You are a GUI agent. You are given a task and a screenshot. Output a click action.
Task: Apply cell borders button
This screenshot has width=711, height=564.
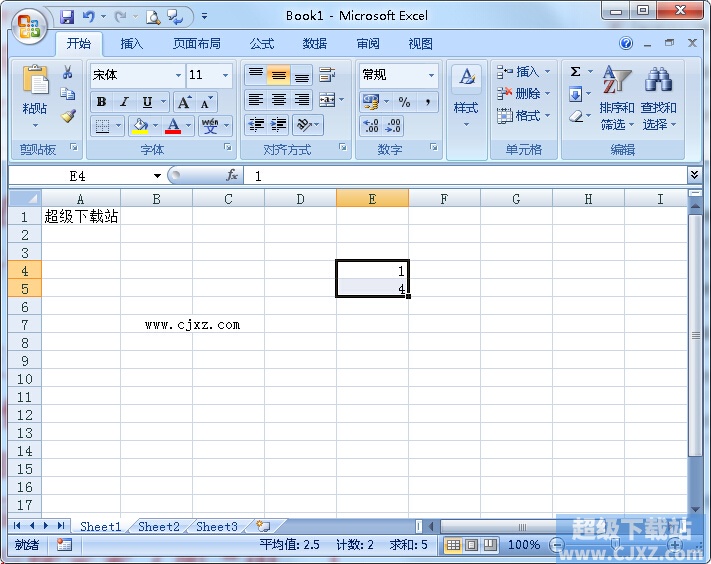click(x=102, y=126)
